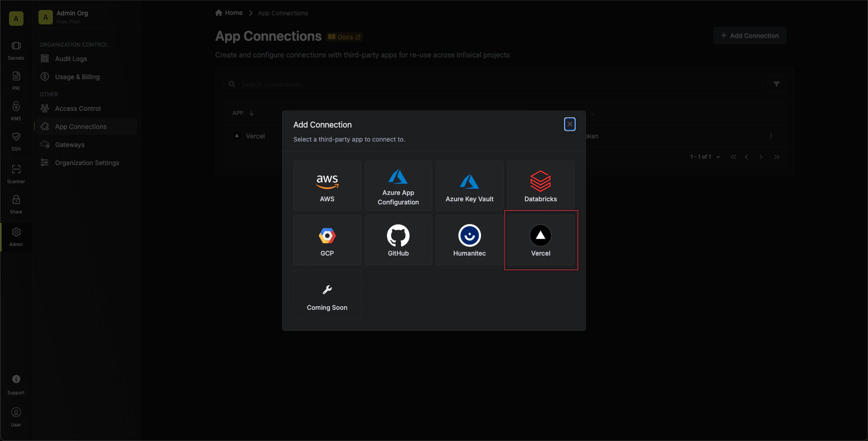Navigate to Gateways

click(x=86, y=145)
